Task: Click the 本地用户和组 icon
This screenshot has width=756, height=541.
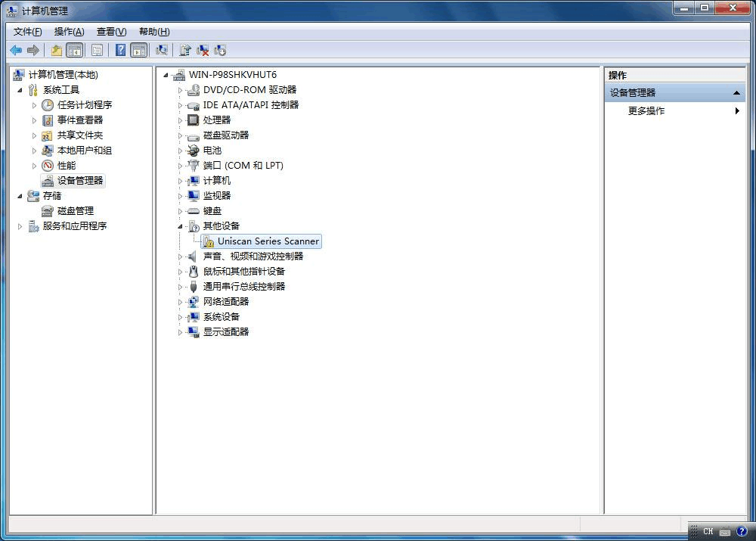Action: [x=47, y=151]
